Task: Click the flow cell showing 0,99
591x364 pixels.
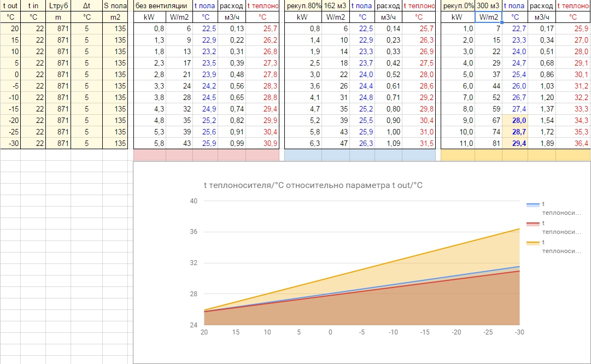Action: coord(232,143)
